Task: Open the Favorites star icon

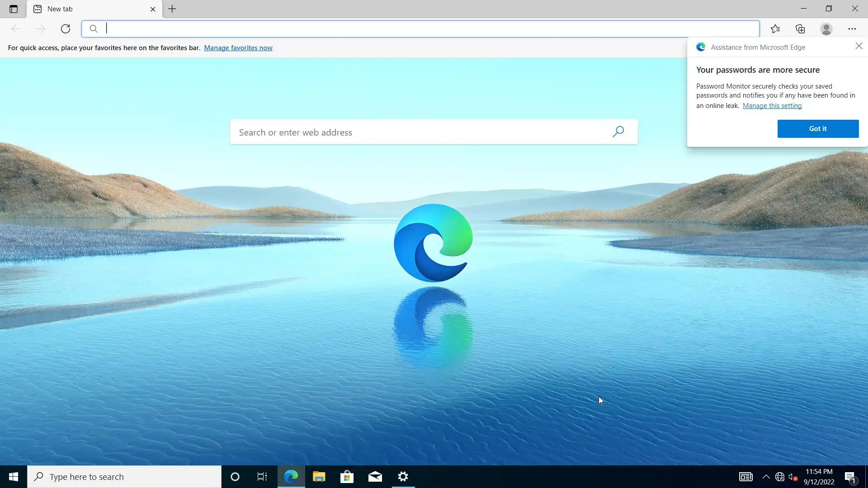Action: 775,29
